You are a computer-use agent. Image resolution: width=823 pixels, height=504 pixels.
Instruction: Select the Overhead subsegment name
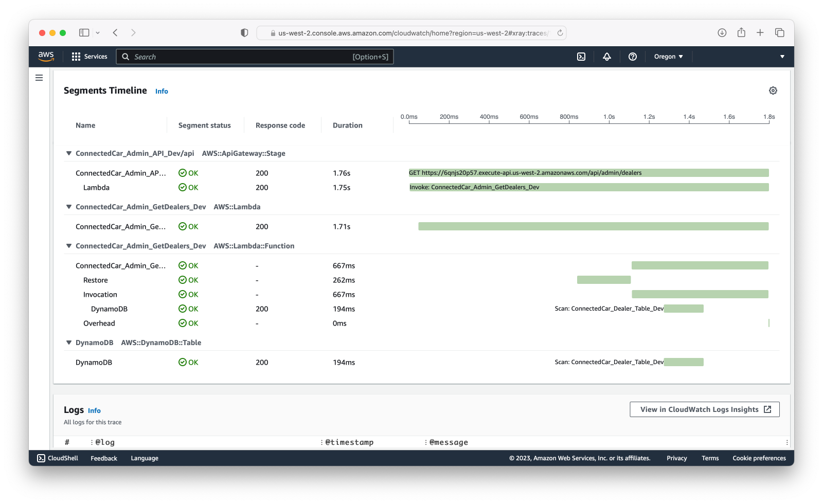click(99, 323)
